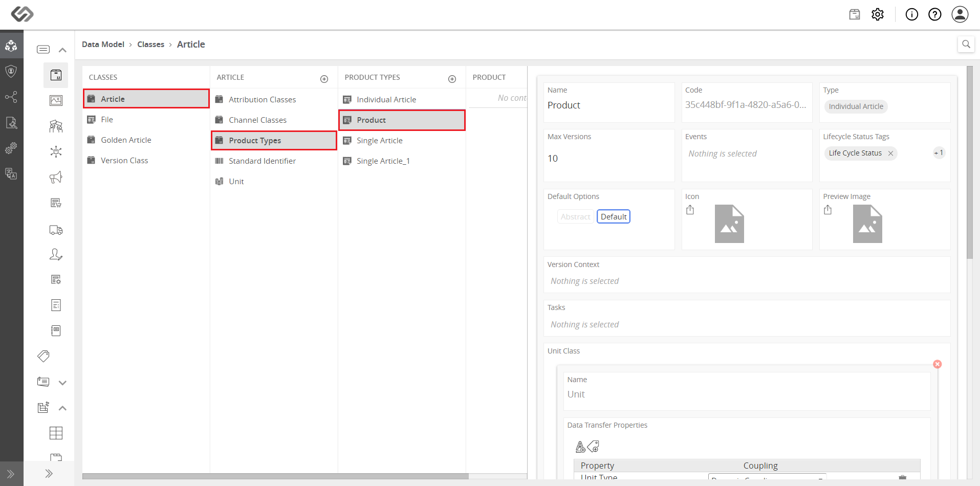The width and height of the screenshot is (980, 486).
Task: Toggle the Abstract option
Action: click(575, 217)
